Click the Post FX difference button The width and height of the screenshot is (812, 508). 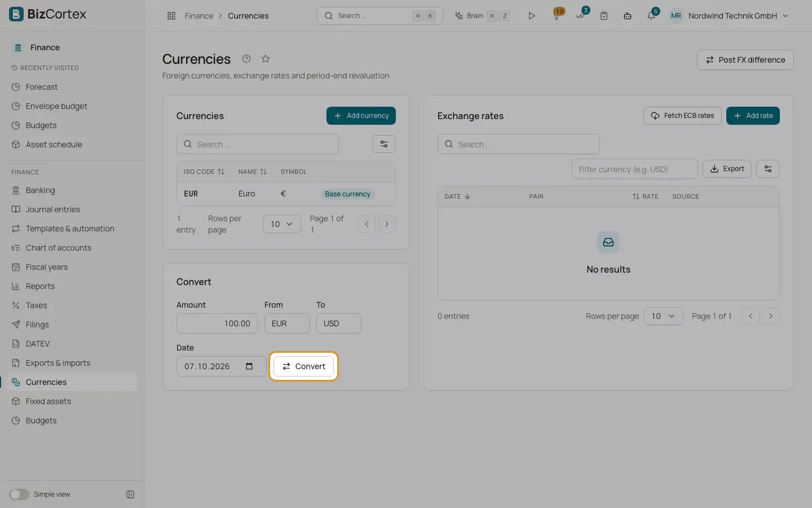coord(745,60)
